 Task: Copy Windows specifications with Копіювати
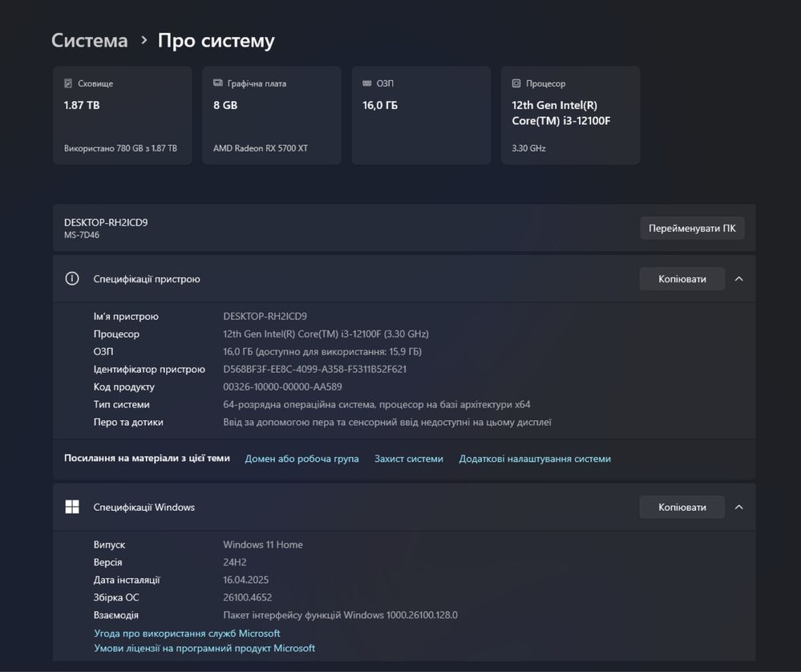682,507
